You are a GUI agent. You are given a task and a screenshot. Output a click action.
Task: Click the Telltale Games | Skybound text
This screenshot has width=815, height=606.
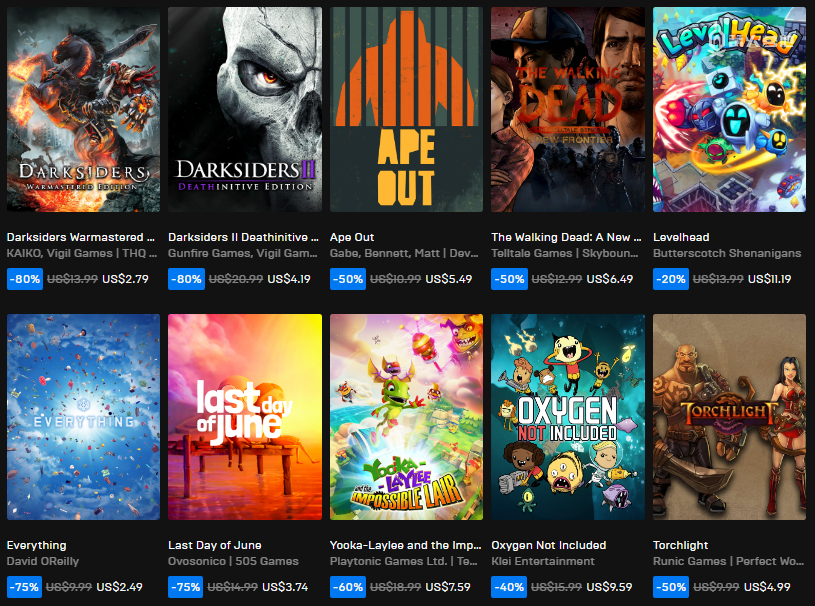[x=565, y=253]
